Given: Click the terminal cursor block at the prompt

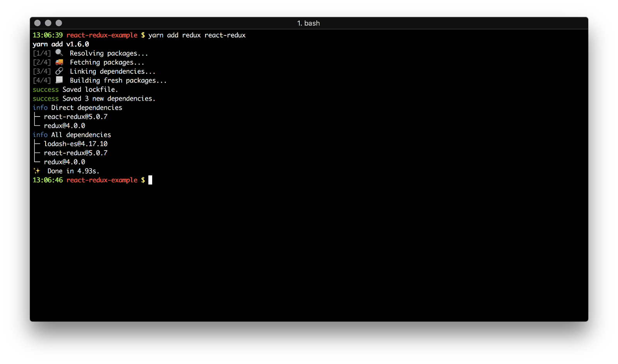Looking at the screenshot, I should point(150,180).
